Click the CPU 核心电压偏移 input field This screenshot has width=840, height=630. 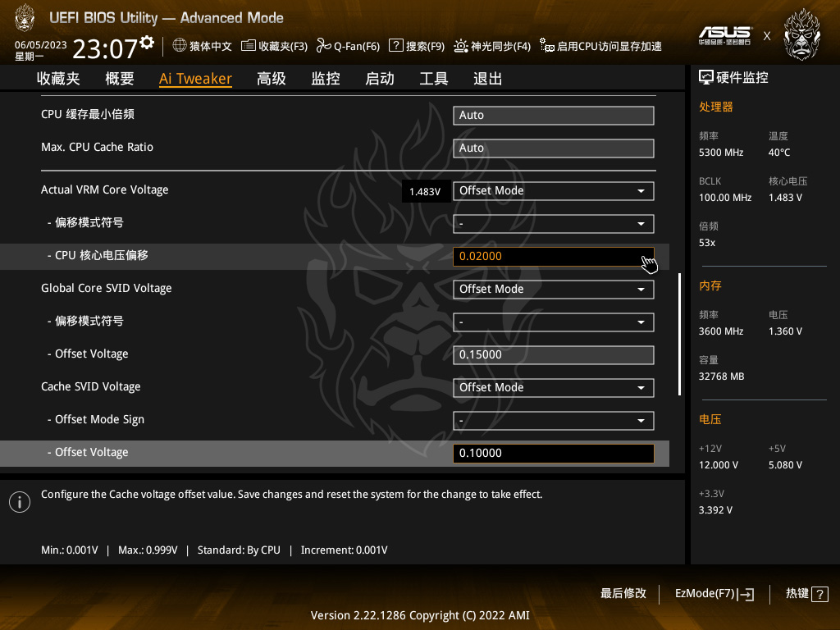(x=553, y=256)
